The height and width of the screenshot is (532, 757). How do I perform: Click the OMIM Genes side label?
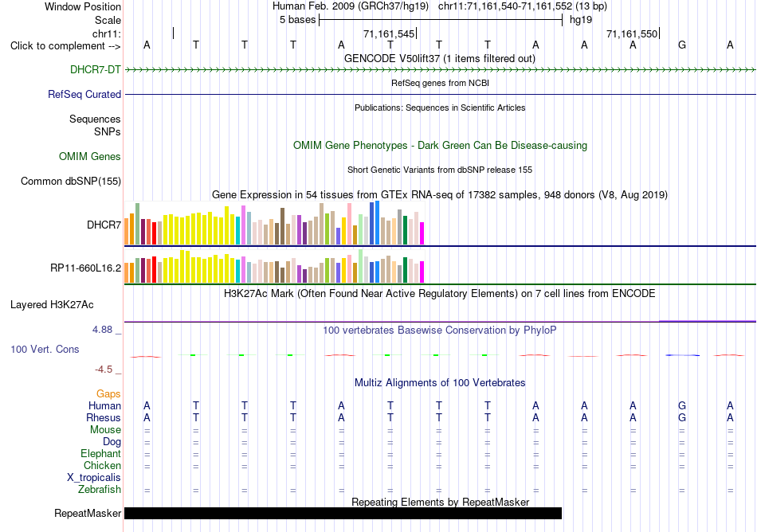point(89,156)
